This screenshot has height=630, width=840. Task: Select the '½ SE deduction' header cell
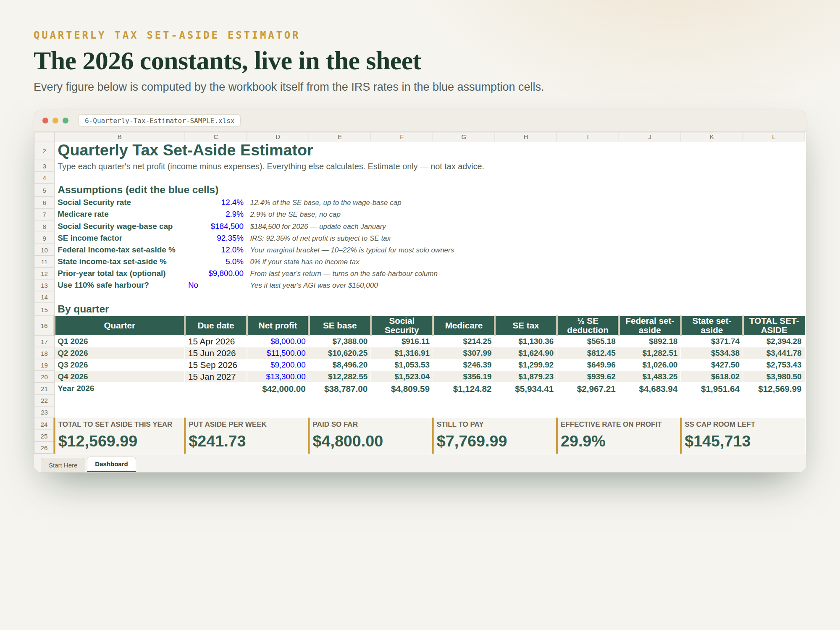click(x=588, y=325)
